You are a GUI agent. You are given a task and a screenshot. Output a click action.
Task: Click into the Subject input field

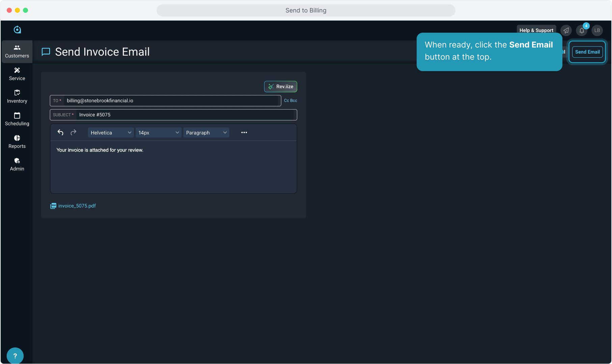click(186, 115)
